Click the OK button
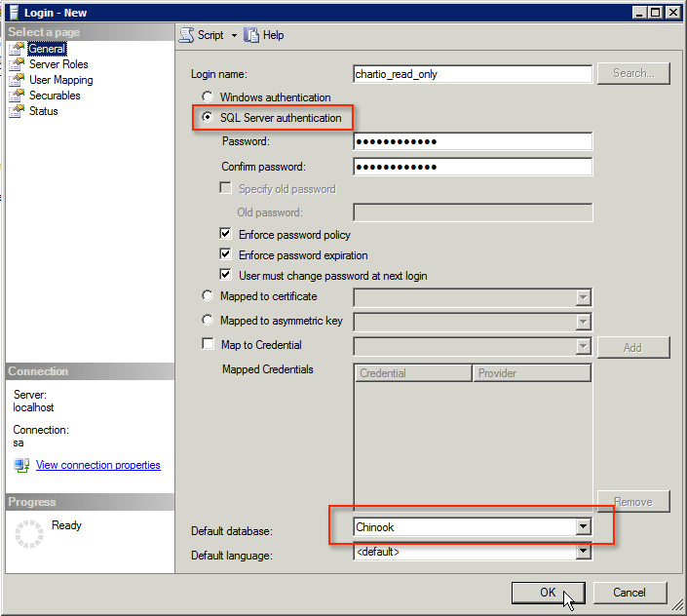 point(548,593)
